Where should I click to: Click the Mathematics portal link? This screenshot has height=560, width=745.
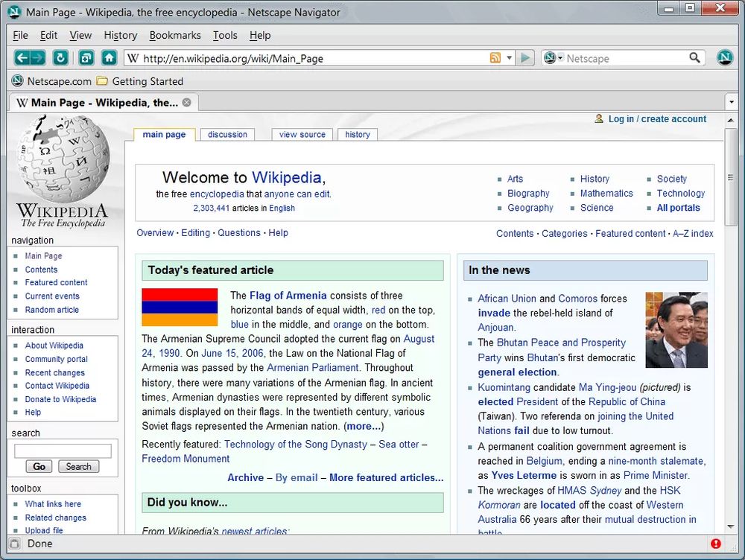pos(606,194)
